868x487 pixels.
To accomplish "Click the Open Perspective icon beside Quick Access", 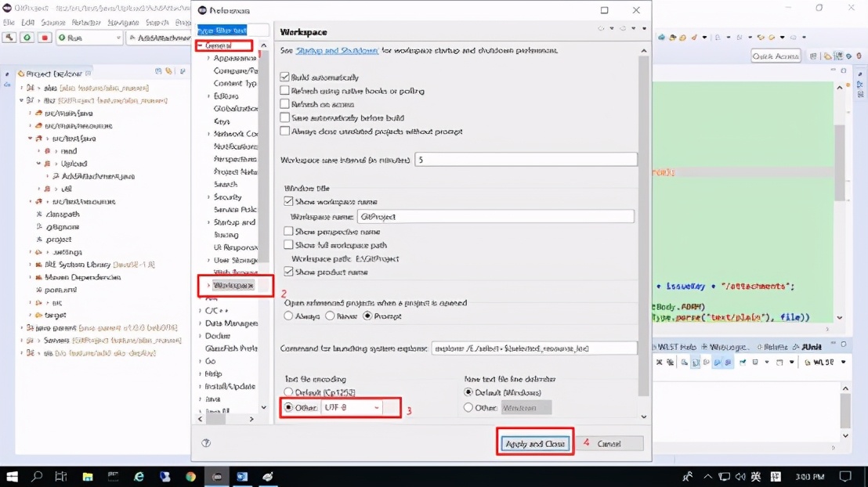I will pyautogui.click(x=812, y=56).
